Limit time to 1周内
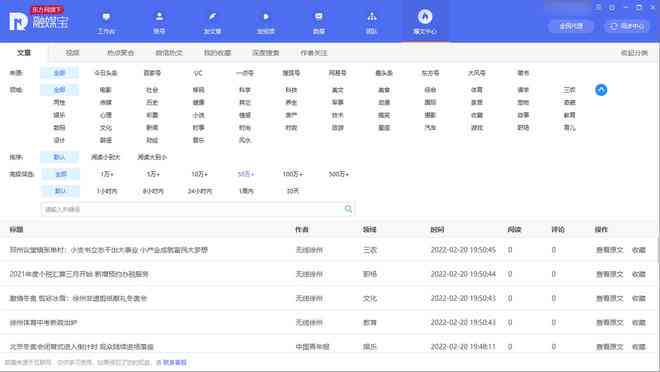 pyautogui.click(x=246, y=191)
